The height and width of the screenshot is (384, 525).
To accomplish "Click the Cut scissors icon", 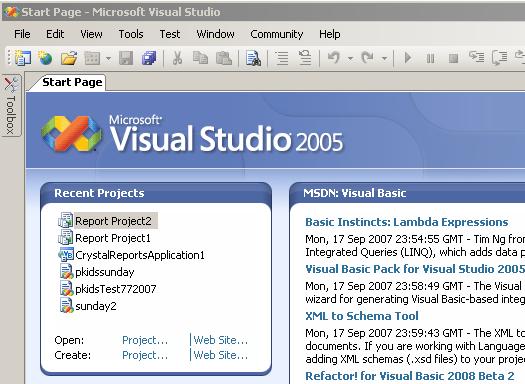I will (177, 58).
